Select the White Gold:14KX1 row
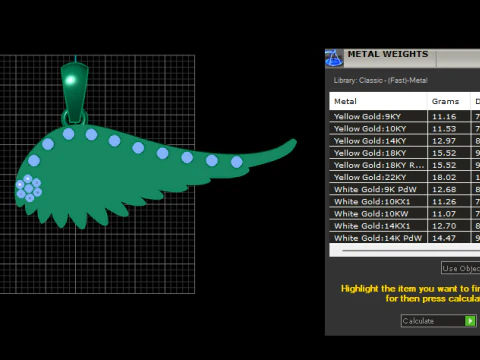 [405, 226]
